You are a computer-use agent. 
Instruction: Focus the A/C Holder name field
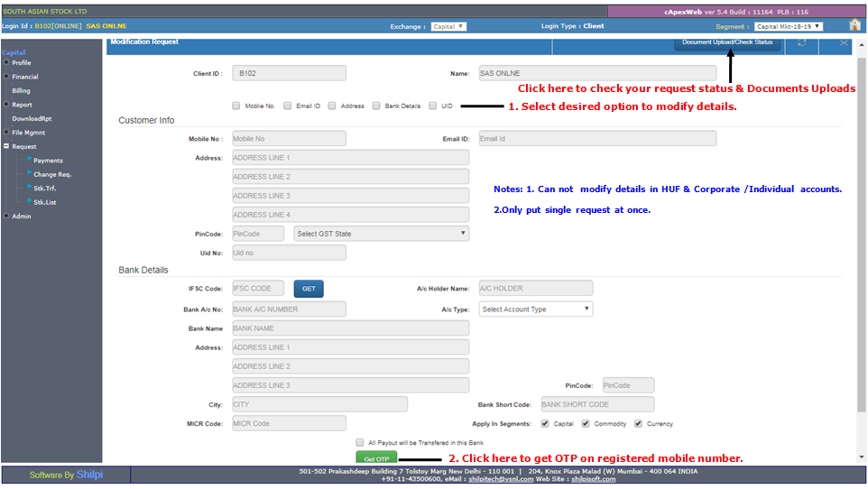pyautogui.click(x=535, y=288)
